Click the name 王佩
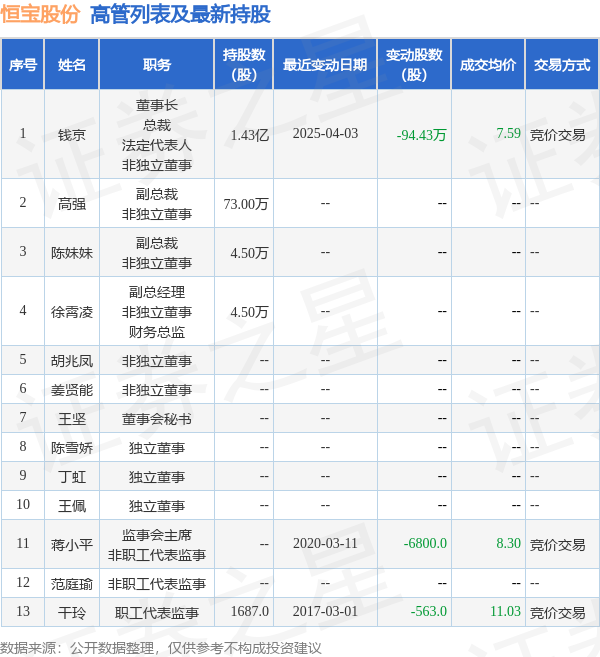The width and height of the screenshot is (600, 657). pos(72,506)
